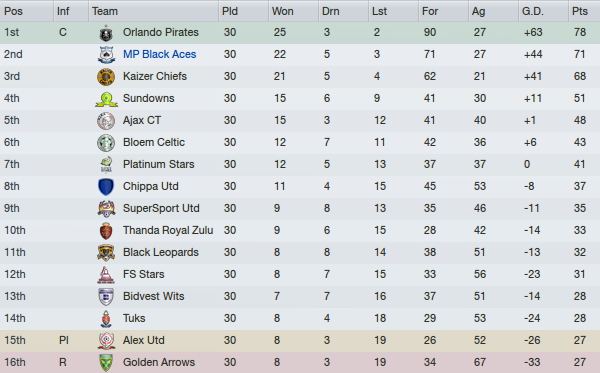Open the SuperSport Utd team name

tap(161, 208)
